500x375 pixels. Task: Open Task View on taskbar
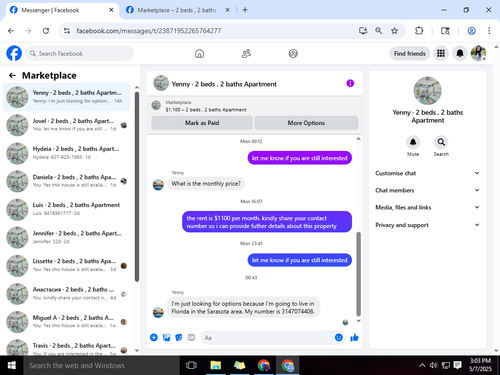point(191,365)
